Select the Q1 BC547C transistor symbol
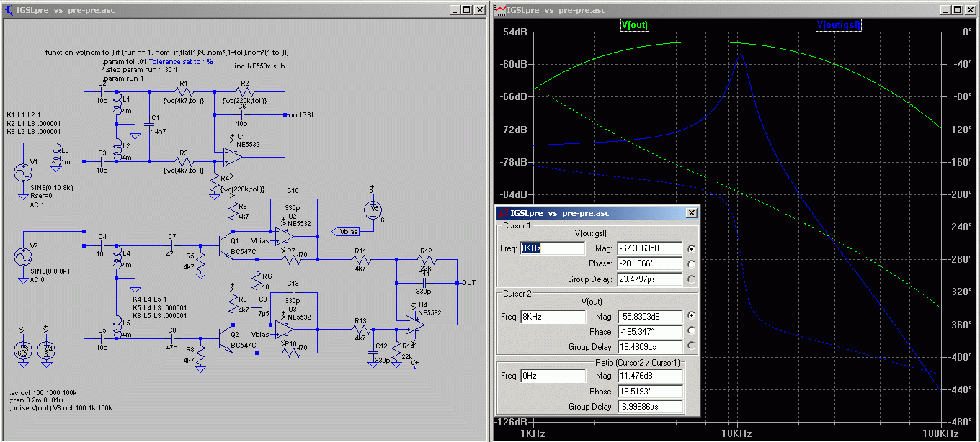Viewport: 980px width, 442px height. pyautogui.click(x=226, y=245)
